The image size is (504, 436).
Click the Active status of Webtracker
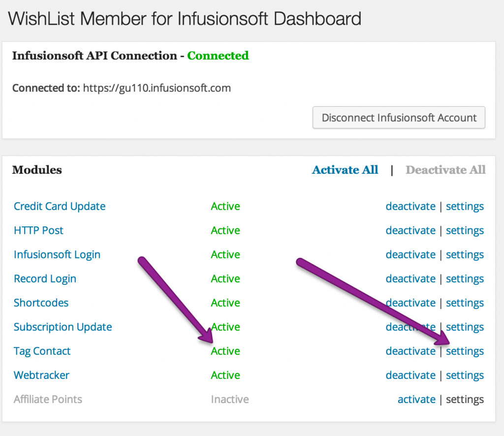pyautogui.click(x=225, y=375)
